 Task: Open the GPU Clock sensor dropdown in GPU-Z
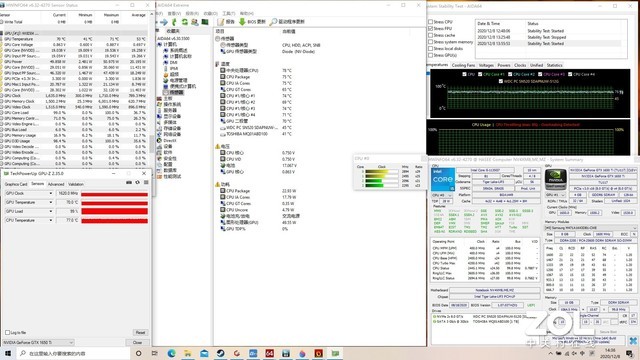[x=51, y=193]
